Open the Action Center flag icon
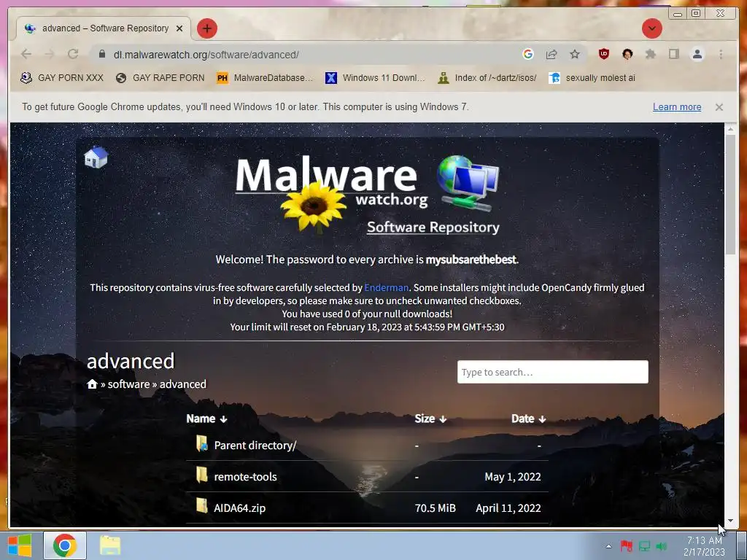 [626, 546]
